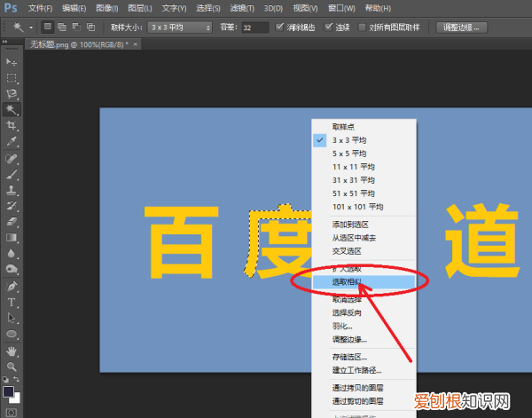Choose 5 x 5 平均 in context menu
Screen dimensions: 532x418
click(x=364, y=154)
